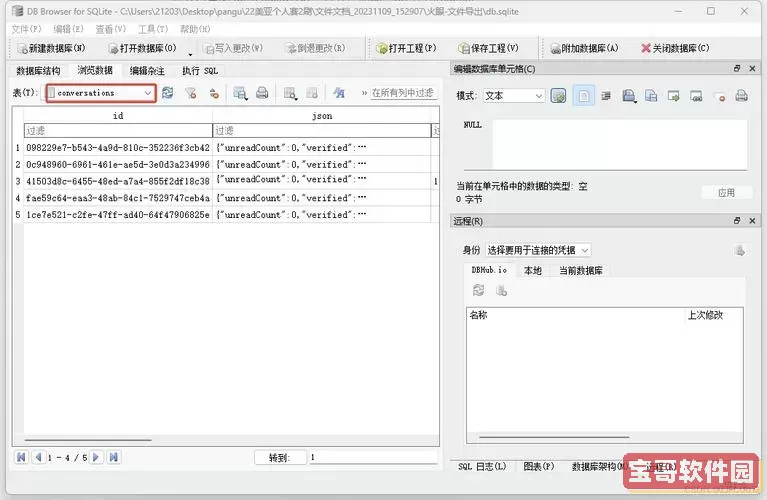Click 新建数据库(N) button
This screenshot has width=767, height=500.
pos(51,48)
